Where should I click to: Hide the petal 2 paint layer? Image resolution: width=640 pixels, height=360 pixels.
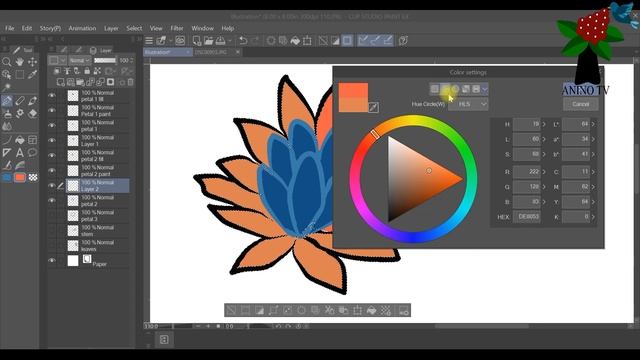point(51,171)
